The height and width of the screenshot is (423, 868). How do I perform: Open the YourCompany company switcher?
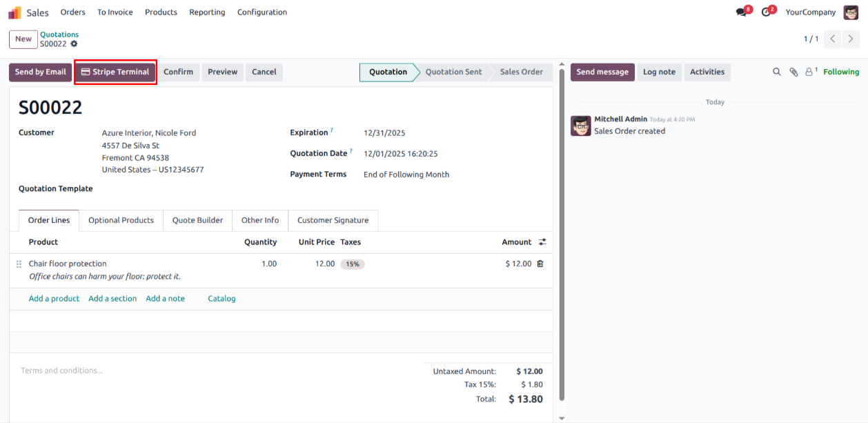pos(810,12)
